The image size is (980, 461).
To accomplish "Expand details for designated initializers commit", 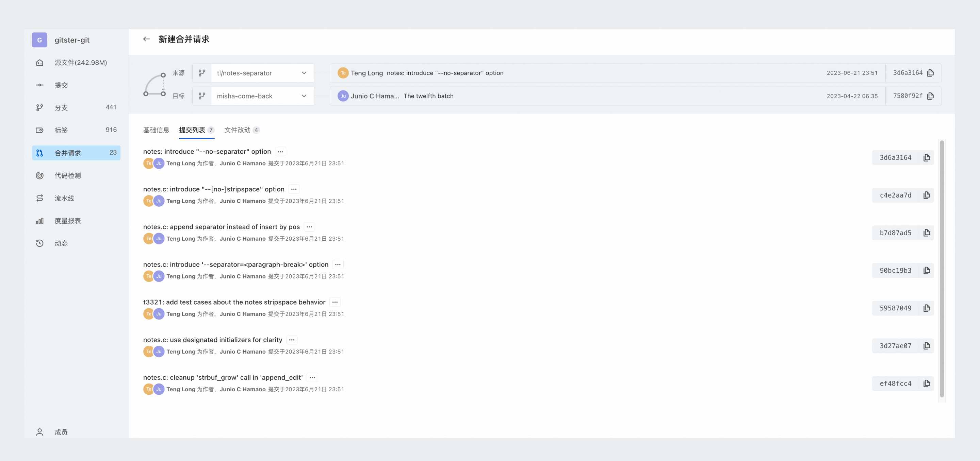I will tap(292, 340).
